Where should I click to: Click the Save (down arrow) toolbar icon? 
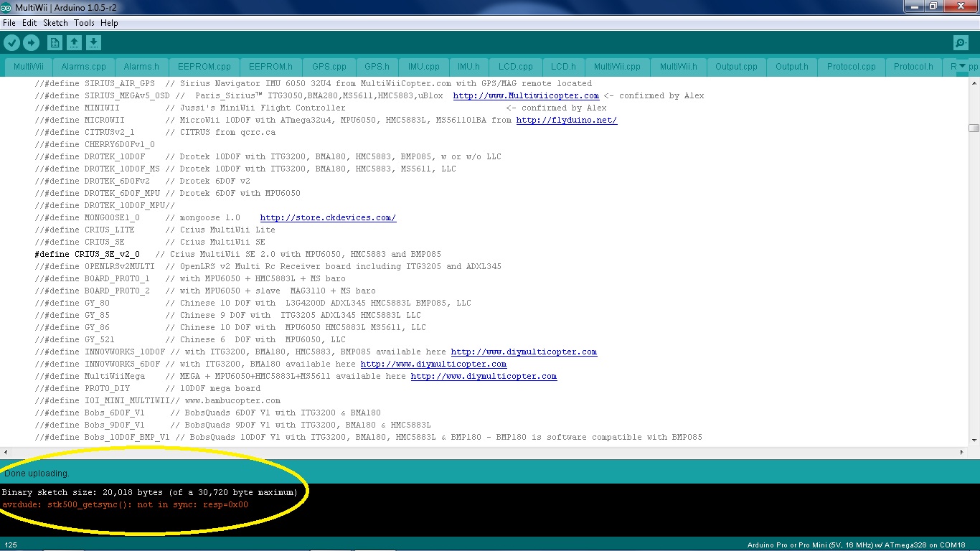pos(93,42)
